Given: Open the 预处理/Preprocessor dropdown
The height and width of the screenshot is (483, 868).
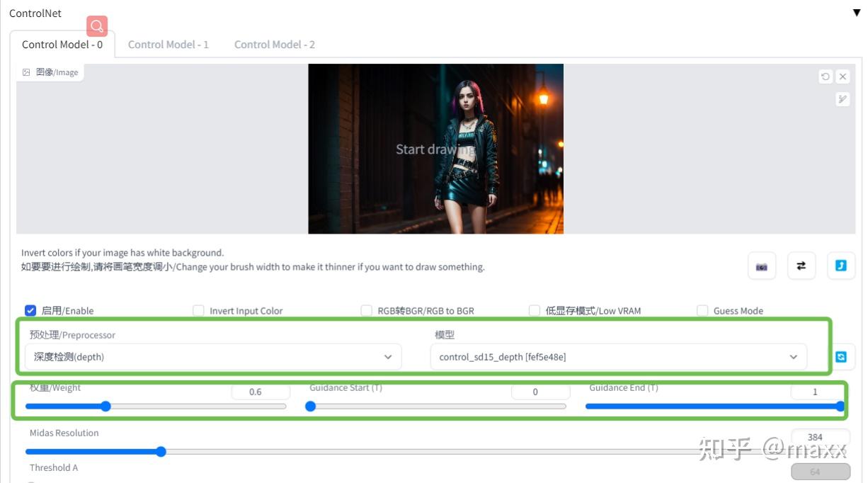Looking at the screenshot, I should 212,356.
